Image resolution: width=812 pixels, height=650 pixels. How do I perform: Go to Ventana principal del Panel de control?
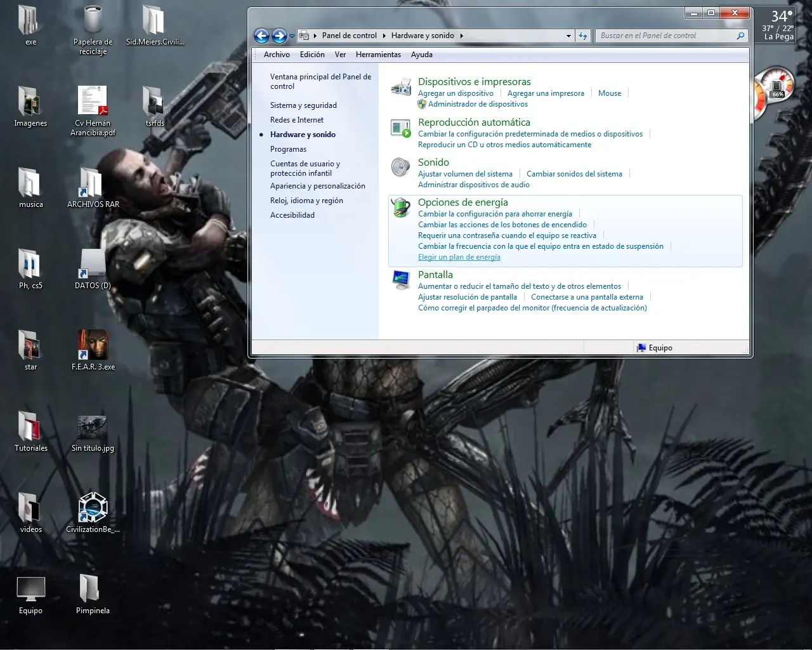320,81
